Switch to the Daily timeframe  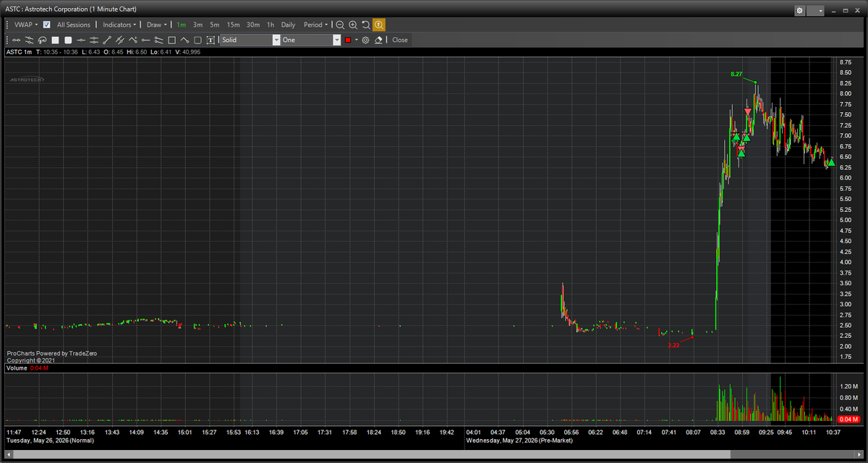point(288,25)
